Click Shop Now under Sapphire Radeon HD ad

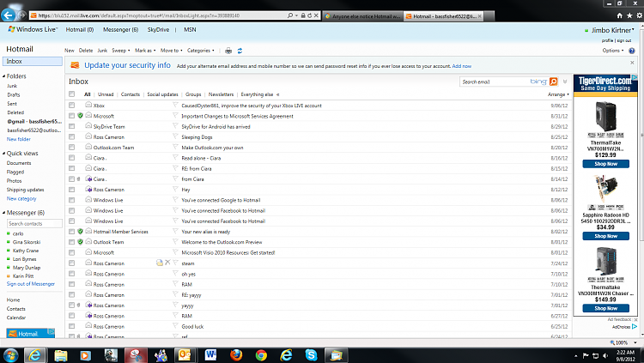[605, 236]
